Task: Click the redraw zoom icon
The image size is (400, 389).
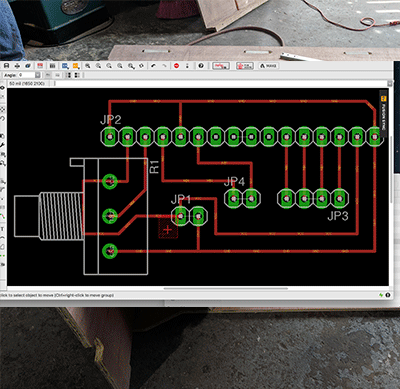Action: pos(120,66)
